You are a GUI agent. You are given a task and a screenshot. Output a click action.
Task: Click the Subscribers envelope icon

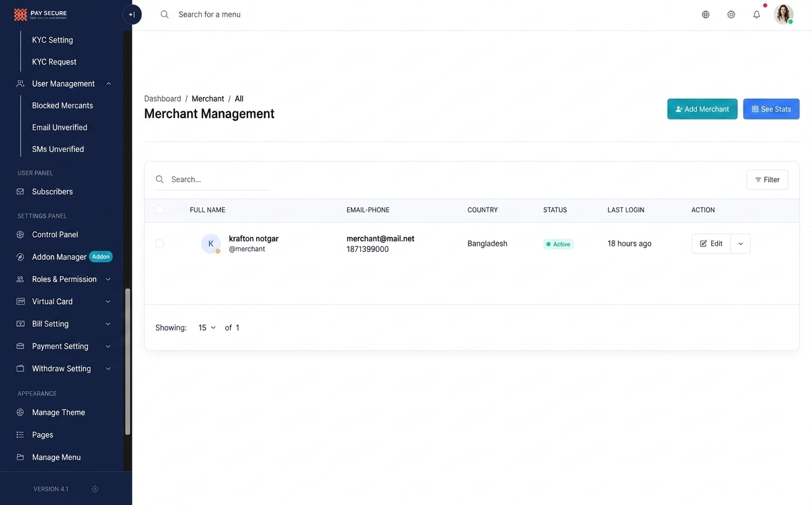20,192
